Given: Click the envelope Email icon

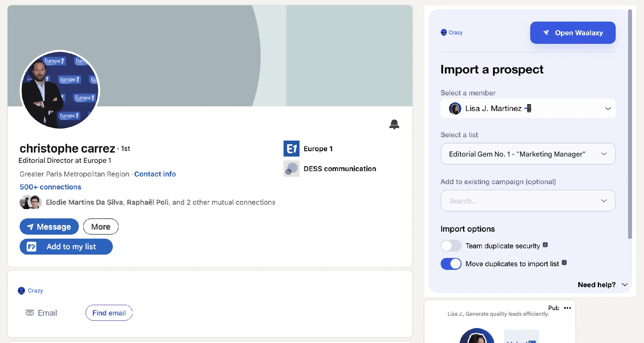Looking at the screenshot, I should 30,313.
